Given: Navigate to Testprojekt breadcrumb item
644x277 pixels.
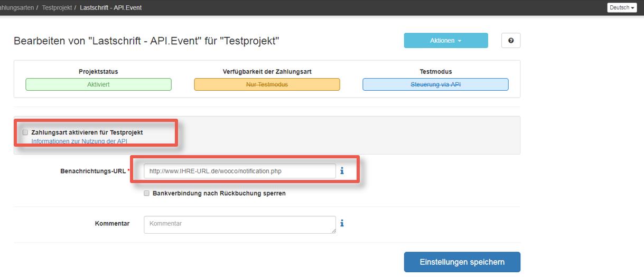Looking at the screenshot, I should click(x=57, y=8).
